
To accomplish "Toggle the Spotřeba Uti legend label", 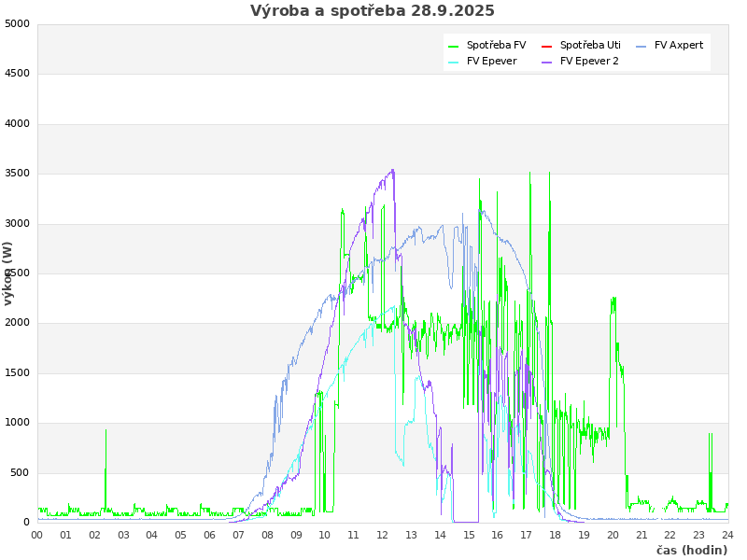I will [590, 45].
